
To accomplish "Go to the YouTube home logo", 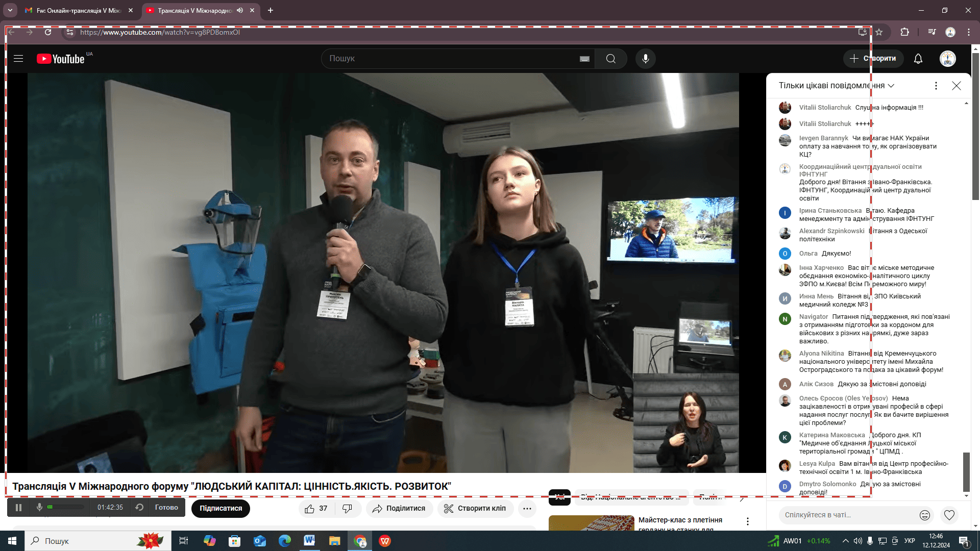I will (61, 59).
